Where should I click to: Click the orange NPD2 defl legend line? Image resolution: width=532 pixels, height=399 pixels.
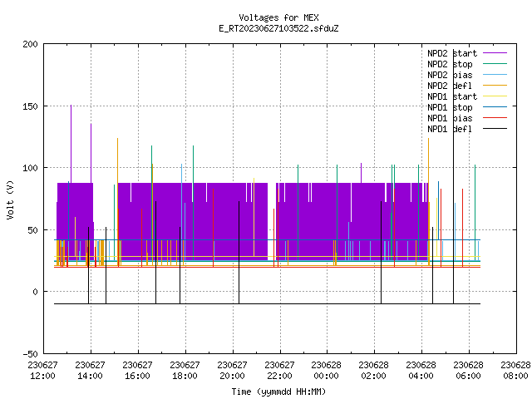(495, 85)
